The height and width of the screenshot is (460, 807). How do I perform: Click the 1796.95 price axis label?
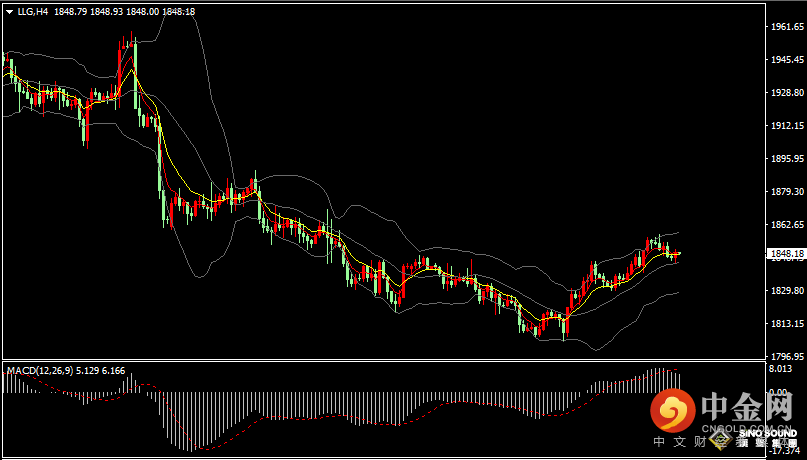(x=786, y=356)
